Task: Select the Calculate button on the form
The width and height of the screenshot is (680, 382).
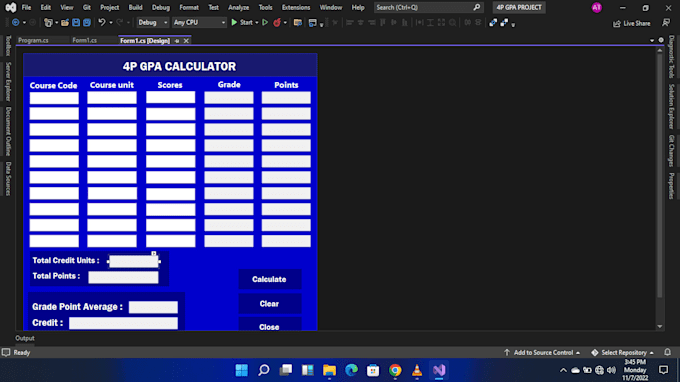Action: pos(269,279)
